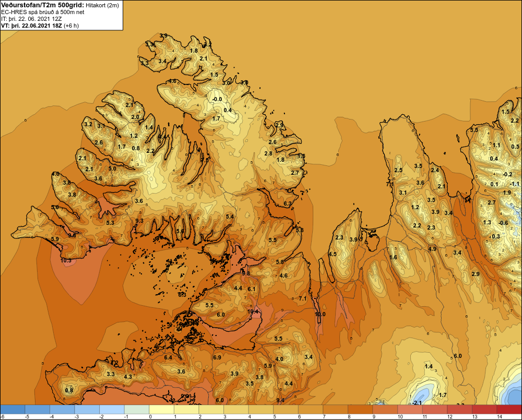This screenshot has width=522, height=420.
Task: Pick the legend swatch between 5 and 6
Action: click(286, 410)
